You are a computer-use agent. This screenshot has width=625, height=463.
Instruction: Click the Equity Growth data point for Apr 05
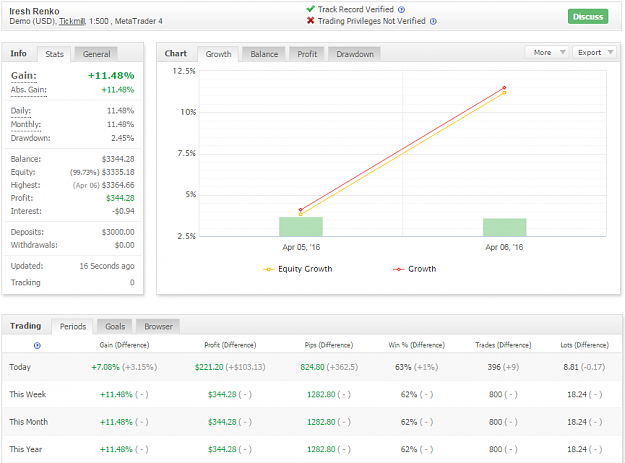[301, 214]
